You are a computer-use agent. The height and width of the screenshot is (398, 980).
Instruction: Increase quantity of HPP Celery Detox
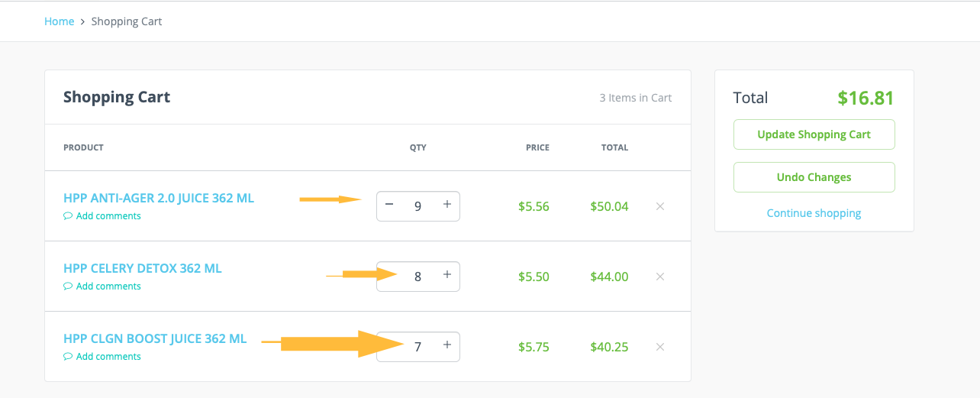[447, 275]
